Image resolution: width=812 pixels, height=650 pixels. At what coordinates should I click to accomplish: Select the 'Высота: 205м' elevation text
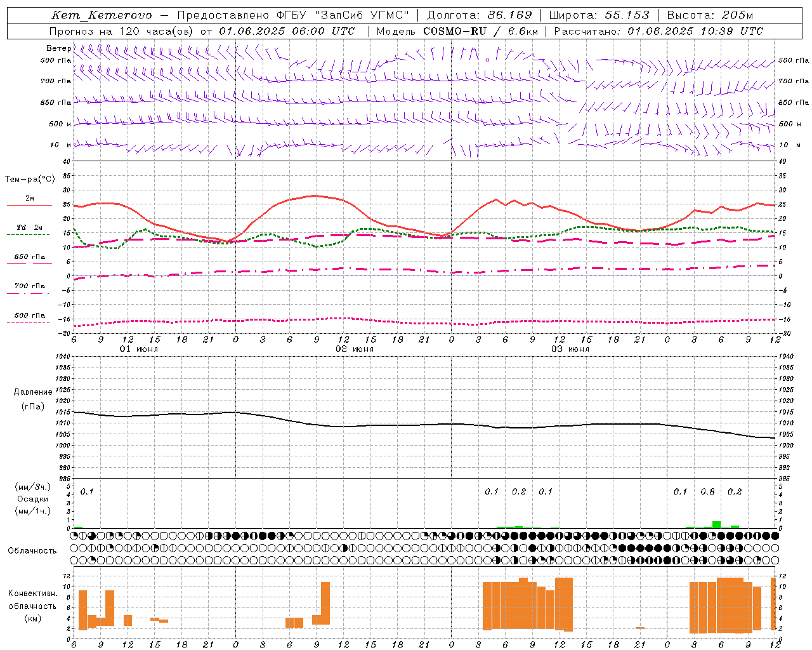pos(710,15)
